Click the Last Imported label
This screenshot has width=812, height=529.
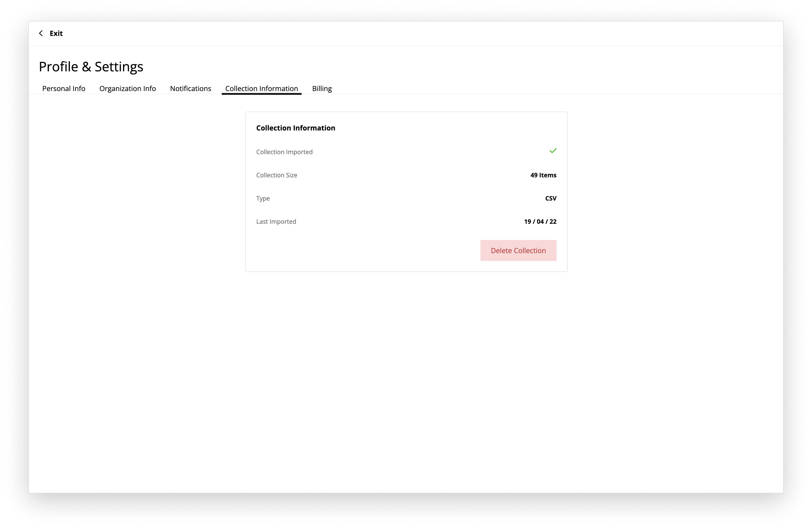[x=276, y=221]
